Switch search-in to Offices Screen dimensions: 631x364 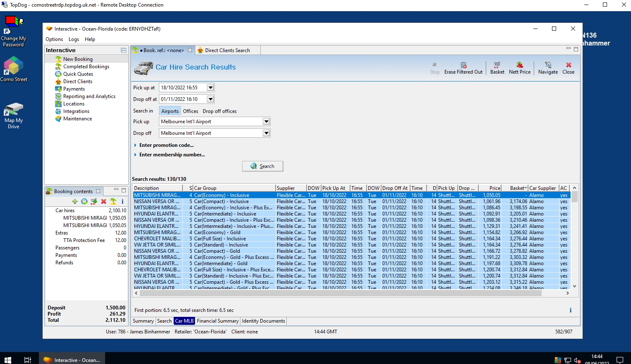(190, 111)
